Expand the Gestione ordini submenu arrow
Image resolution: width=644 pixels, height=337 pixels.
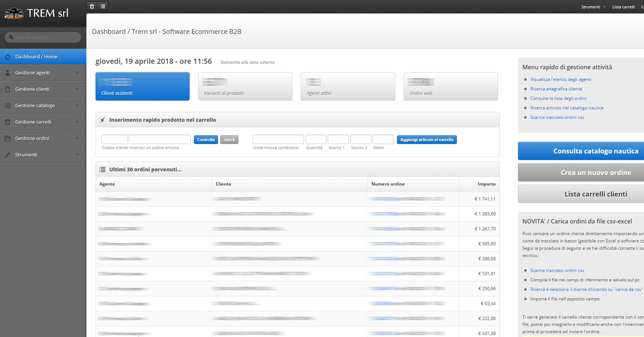click(77, 138)
